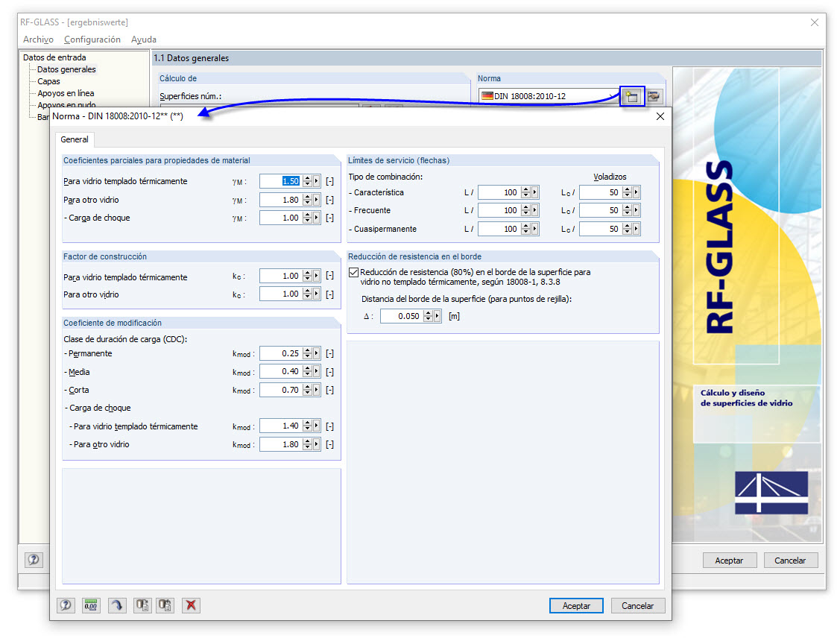The height and width of the screenshot is (644, 840).
Task: Click Cancelar in the Norma dialog
Action: tap(637, 606)
